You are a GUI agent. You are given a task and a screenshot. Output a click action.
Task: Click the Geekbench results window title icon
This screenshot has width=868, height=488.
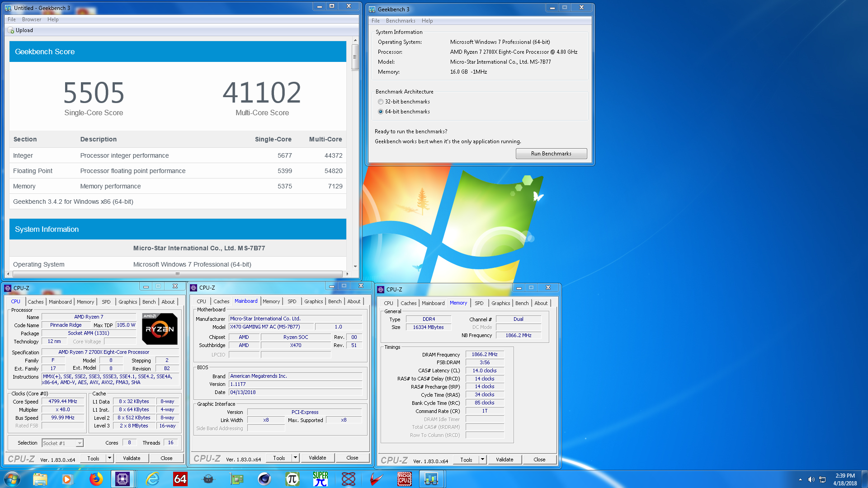(8, 8)
